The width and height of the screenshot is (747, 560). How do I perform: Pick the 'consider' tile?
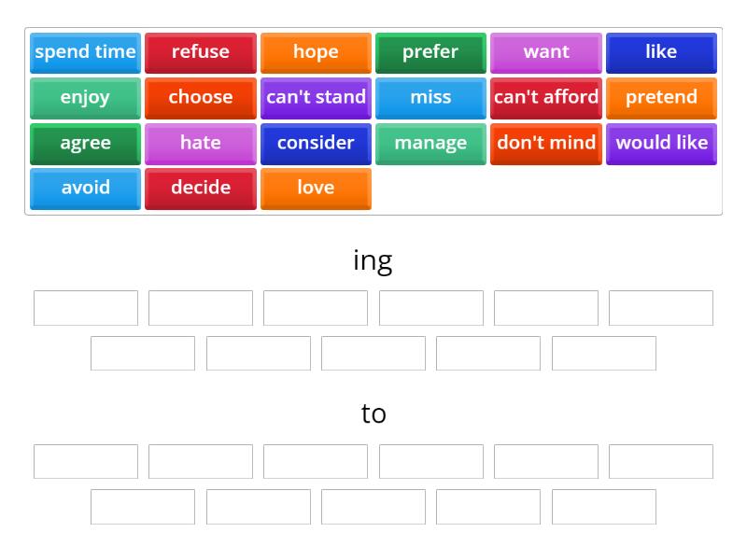click(x=316, y=143)
